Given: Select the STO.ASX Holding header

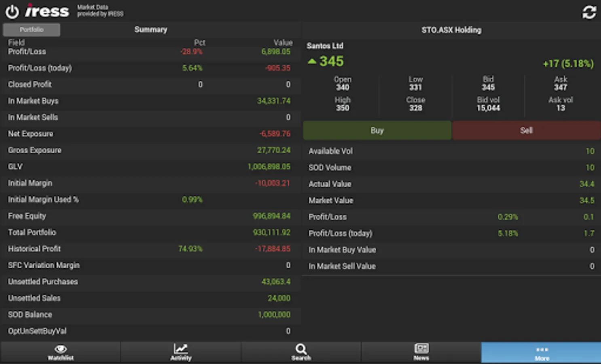Looking at the screenshot, I should point(451,30).
